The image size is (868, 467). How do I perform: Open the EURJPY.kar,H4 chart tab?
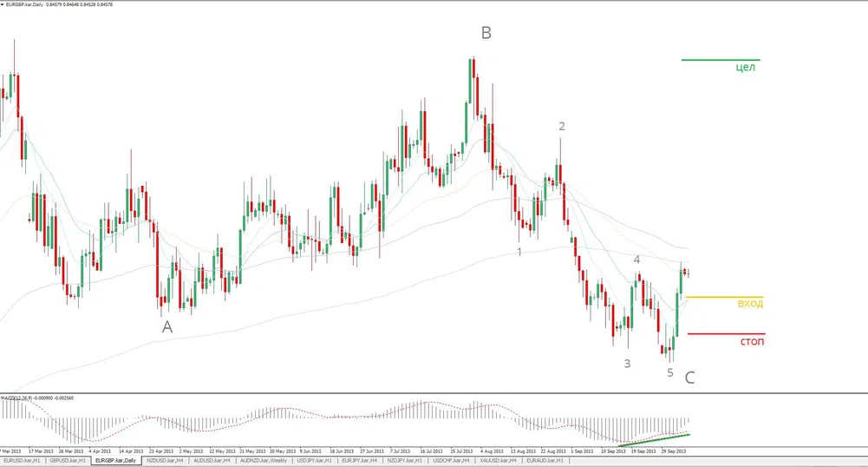tap(359, 460)
